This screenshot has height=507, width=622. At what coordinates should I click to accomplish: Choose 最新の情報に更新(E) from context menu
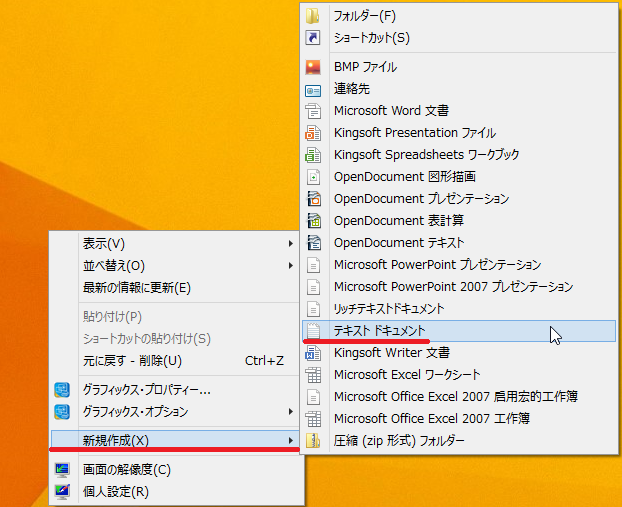[x=136, y=288]
